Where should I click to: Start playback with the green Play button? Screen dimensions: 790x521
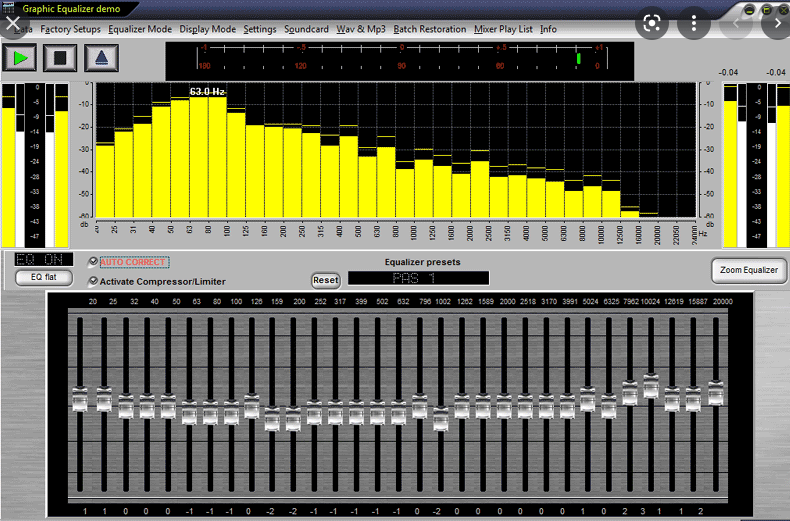pos(20,58)
